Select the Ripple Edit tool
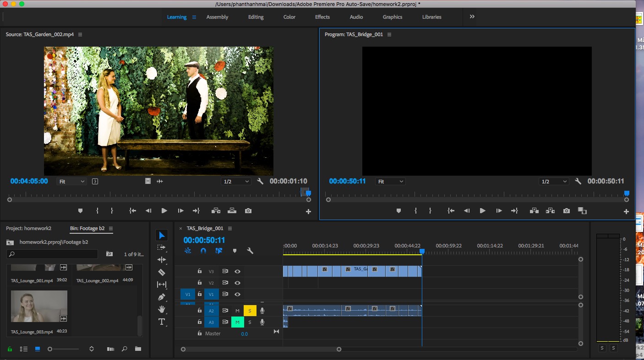The width and height of the screenshot is (644, 360). click(162, 260)
